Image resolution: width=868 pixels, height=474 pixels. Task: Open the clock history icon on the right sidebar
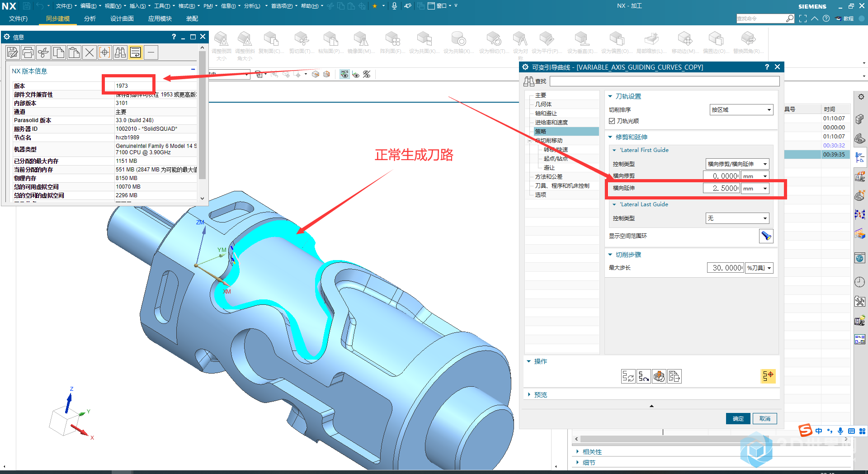coord(860,282)
